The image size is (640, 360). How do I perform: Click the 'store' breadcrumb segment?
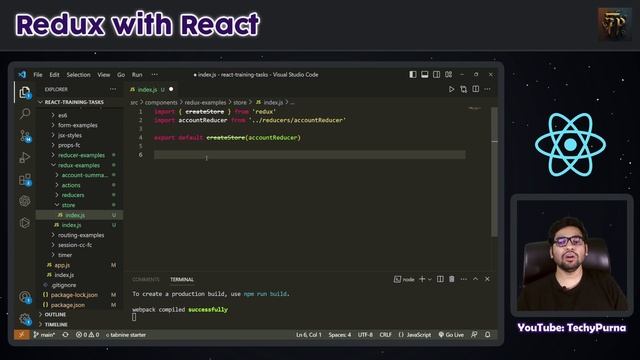[x=240, y=102]
